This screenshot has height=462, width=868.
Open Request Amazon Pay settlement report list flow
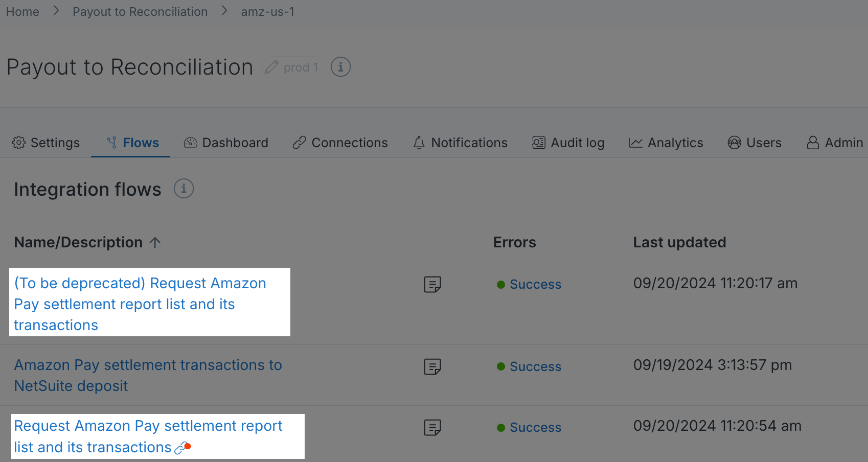tap(148, 436)
